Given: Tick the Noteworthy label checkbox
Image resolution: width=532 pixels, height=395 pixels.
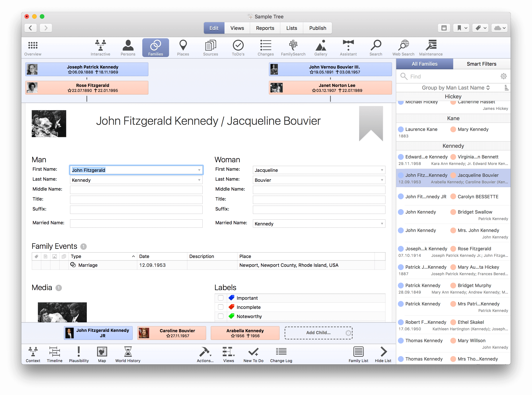Looking at the screenshot, I should [220, 316].
